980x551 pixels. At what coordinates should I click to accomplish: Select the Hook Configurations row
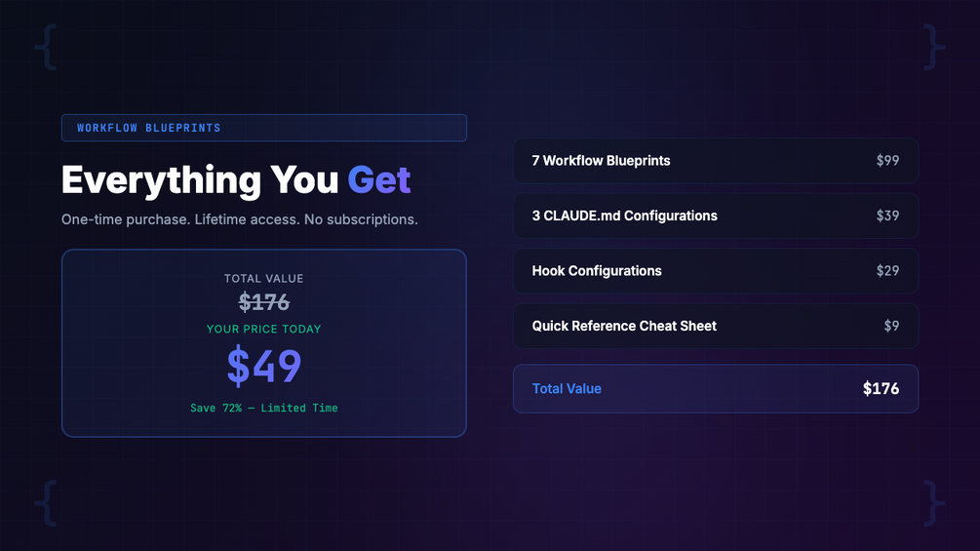(x=715, y=271)
